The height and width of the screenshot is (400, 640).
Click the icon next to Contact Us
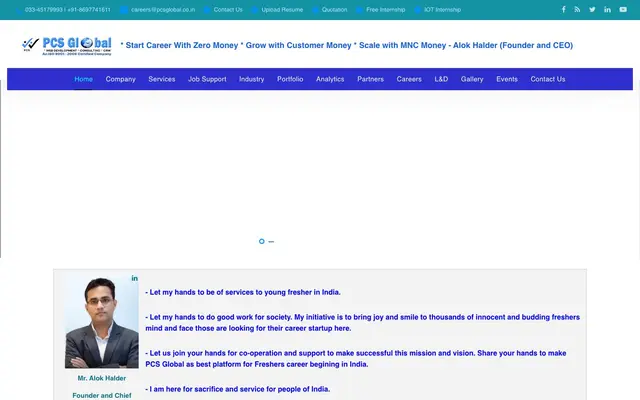coord(207,10)
